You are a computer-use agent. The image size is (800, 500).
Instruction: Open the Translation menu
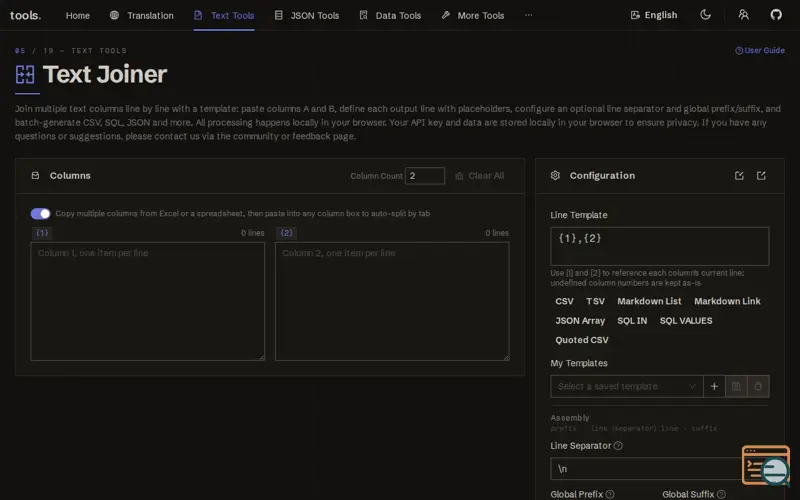[142, 15]
